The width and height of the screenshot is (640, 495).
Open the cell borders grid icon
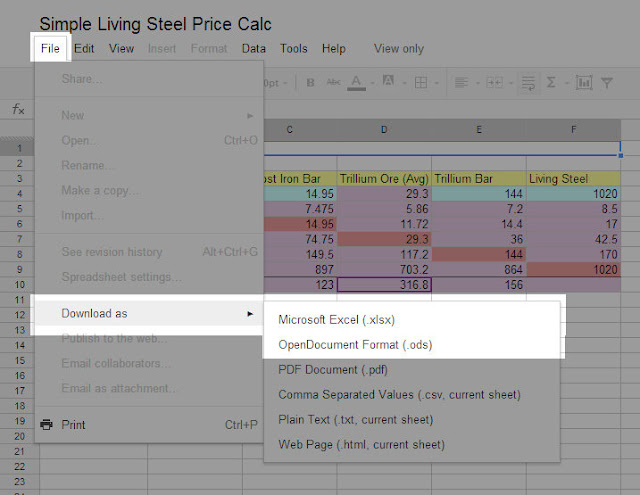421,83
